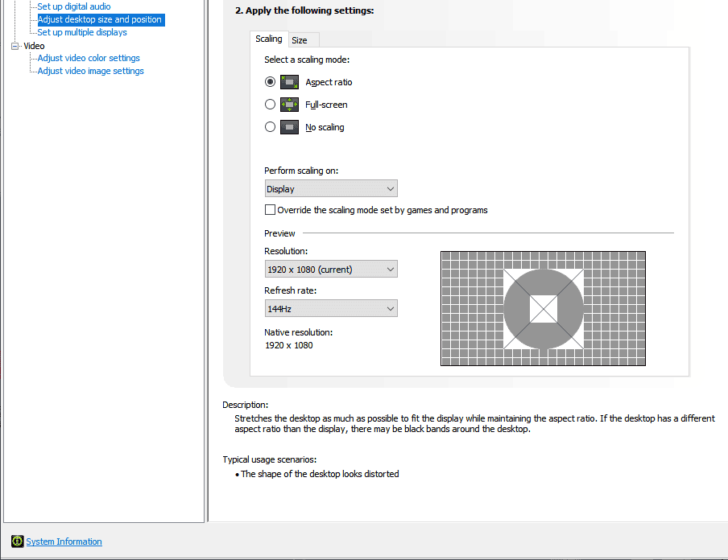The image size is (728, 560).
Task: Select the Aspect ratio radio button
Action: tap(271, 82)
